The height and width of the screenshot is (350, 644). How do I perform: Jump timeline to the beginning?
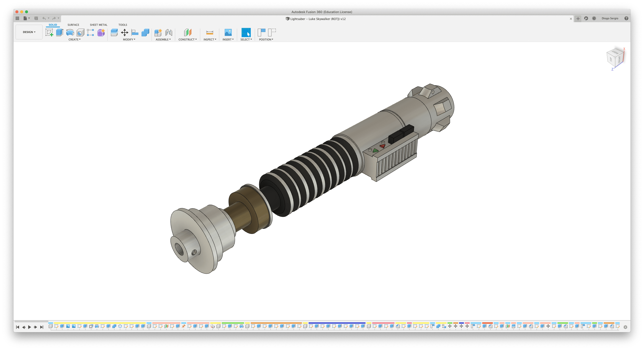tap(18, 327)
